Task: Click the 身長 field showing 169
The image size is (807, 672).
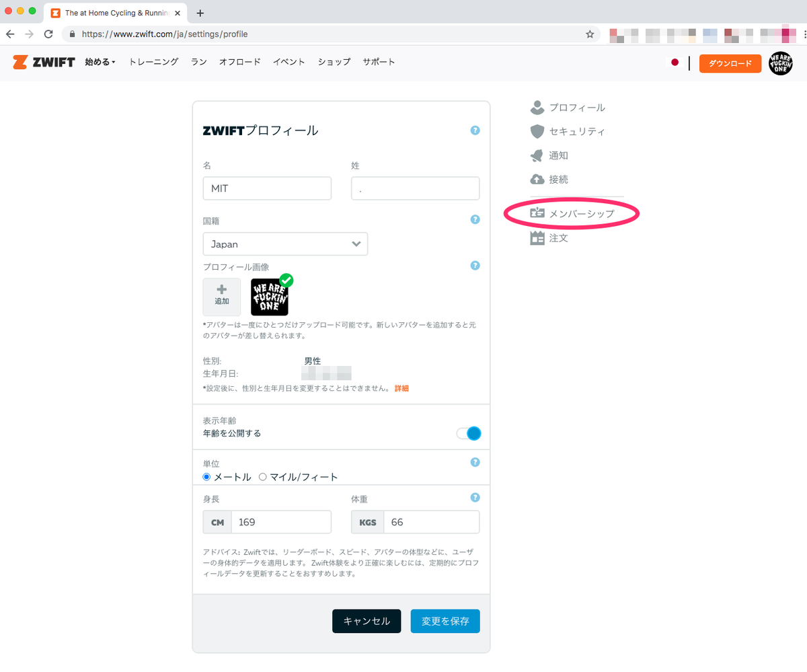Action: [x=281, y=522]
